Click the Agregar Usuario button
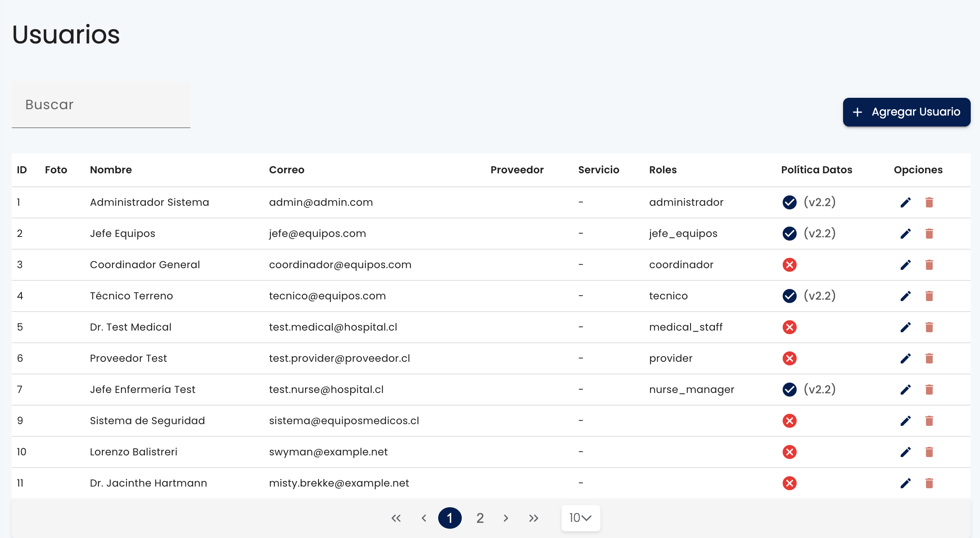The image size is (980, 538). (x=907, y=112)
